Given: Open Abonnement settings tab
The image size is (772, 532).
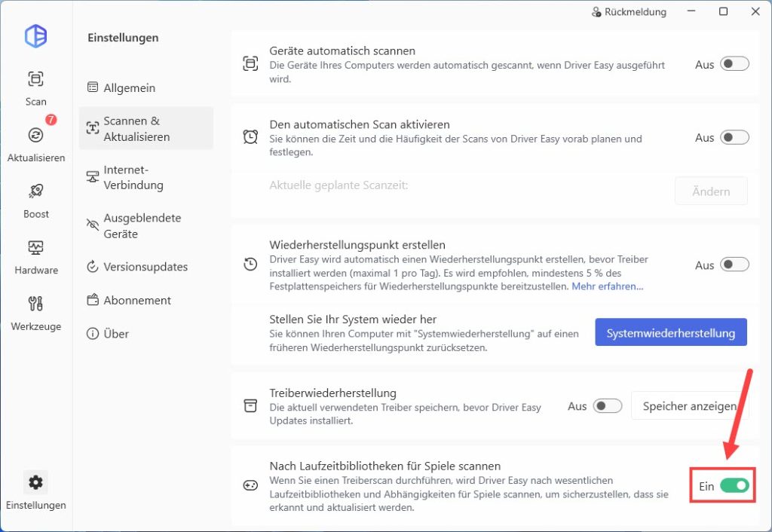Looking at the screenshot, I should (x=146, y=300).
